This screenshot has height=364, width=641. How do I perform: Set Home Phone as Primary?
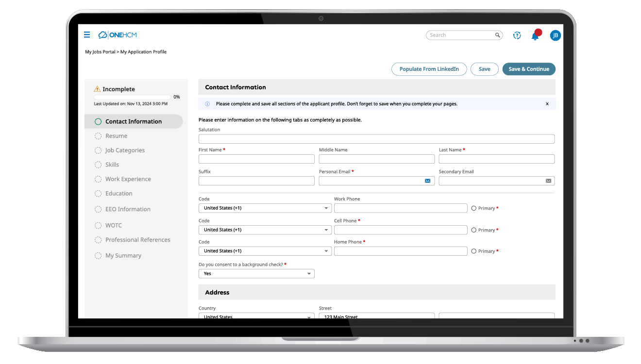474,251
